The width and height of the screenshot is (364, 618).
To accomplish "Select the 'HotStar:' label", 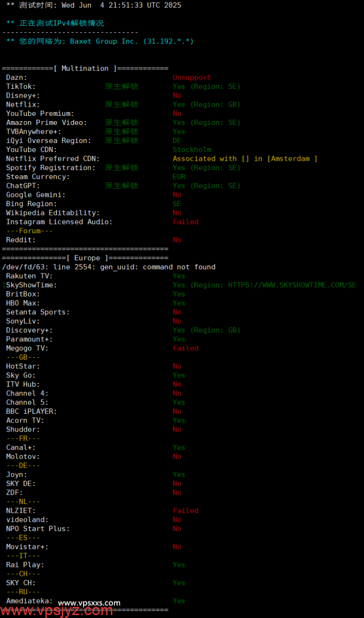I will pos(23,366).
